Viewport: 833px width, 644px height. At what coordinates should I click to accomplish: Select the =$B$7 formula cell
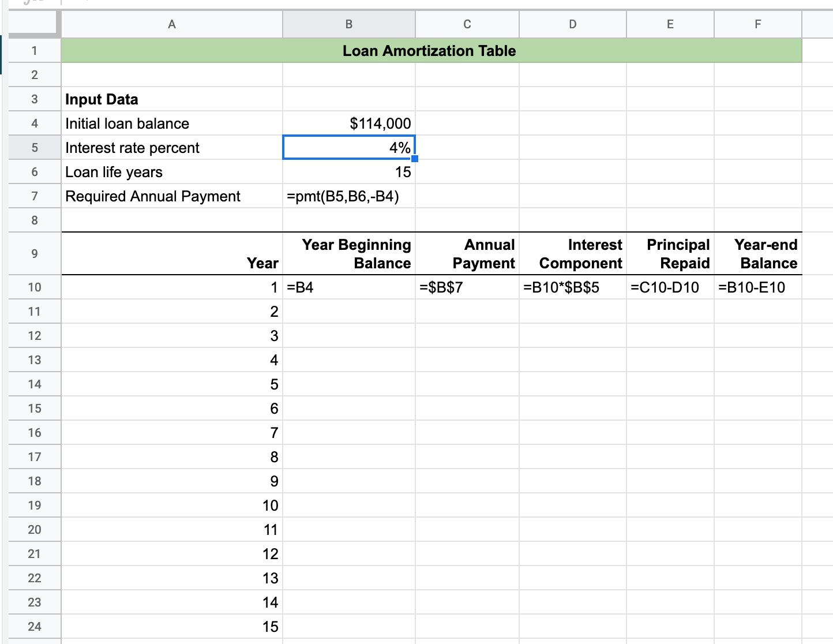467,287
